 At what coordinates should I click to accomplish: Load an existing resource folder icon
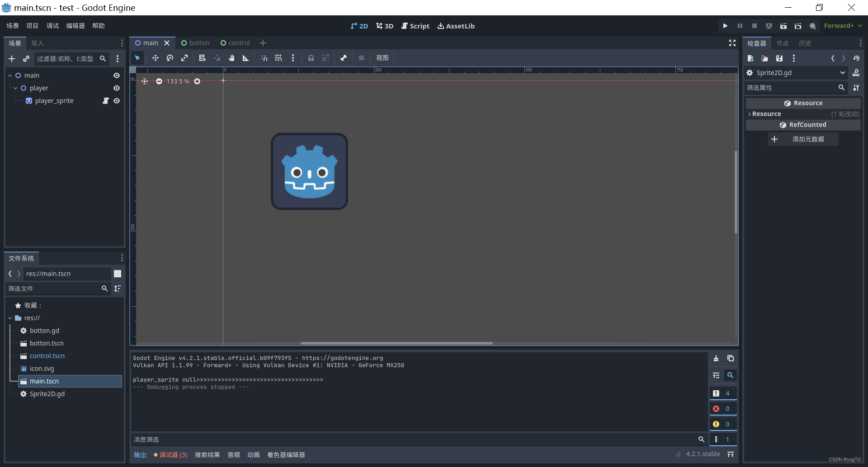click(x=765, y=58)
